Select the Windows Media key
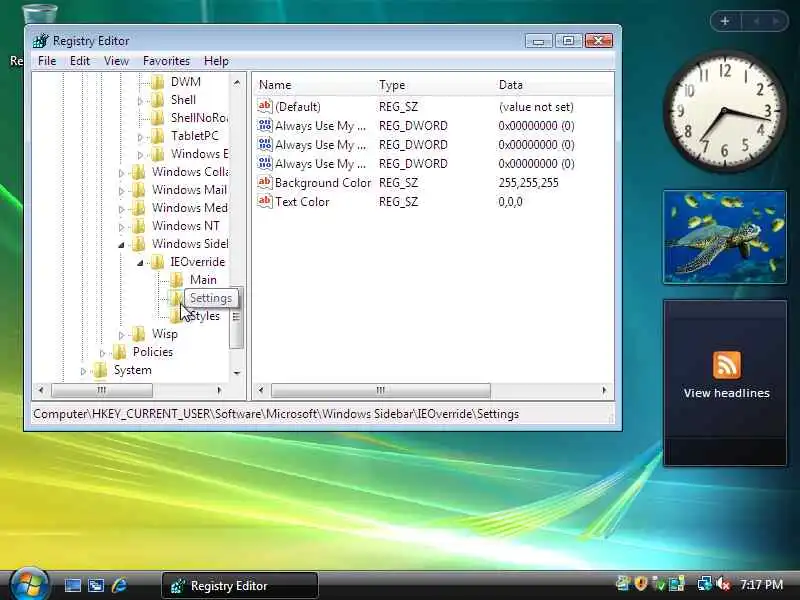Image resolution: width=800 pixels, height=600 pixels. pyautogui.click(x=189, y=208)
